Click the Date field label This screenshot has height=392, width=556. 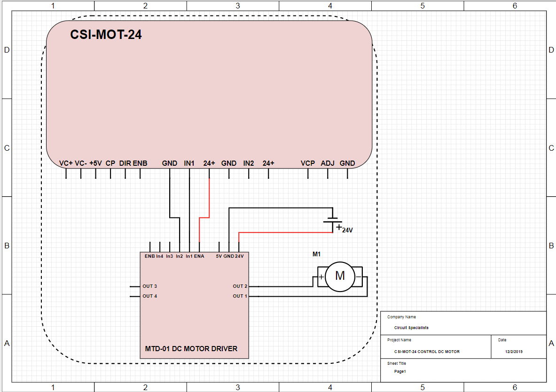click(x=502, y=340)
